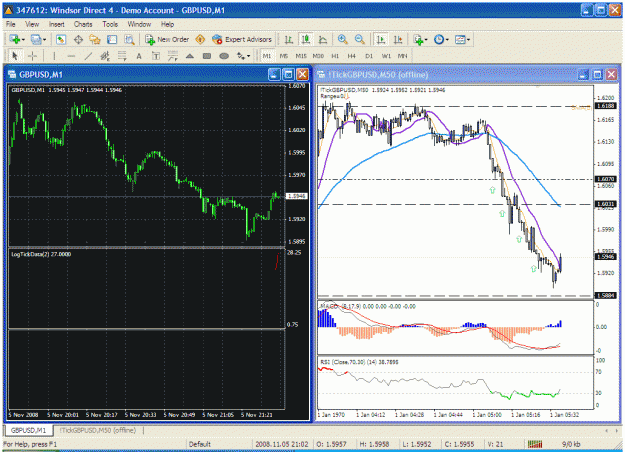Open the Window menu
625x452 pixels.
(139, 24)
